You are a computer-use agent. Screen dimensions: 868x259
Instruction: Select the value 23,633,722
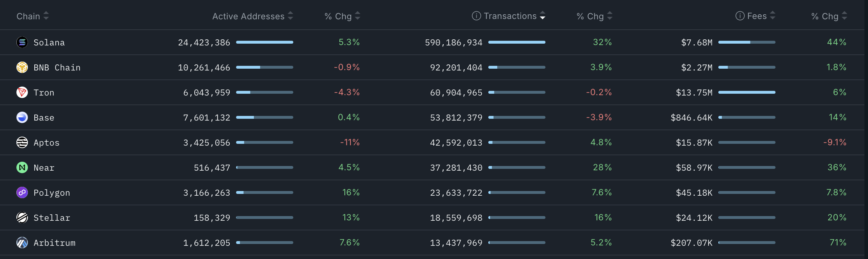pyautogui.click(x=456, y=193)
